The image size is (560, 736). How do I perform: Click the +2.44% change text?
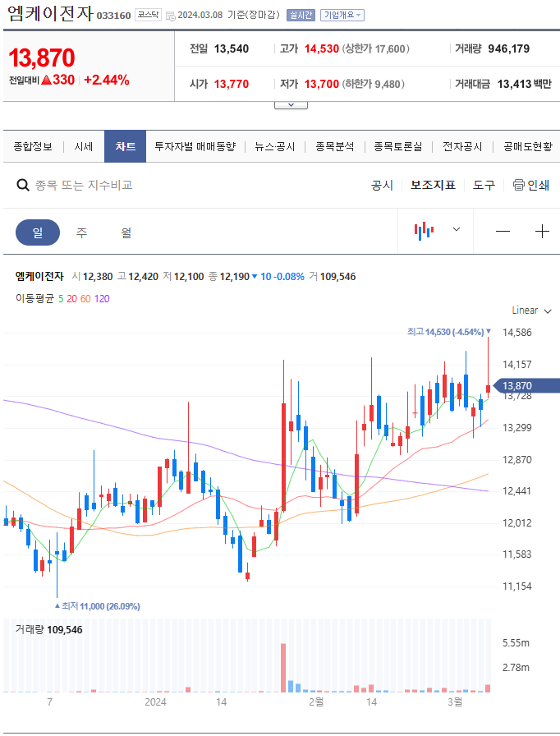(107, 80)
